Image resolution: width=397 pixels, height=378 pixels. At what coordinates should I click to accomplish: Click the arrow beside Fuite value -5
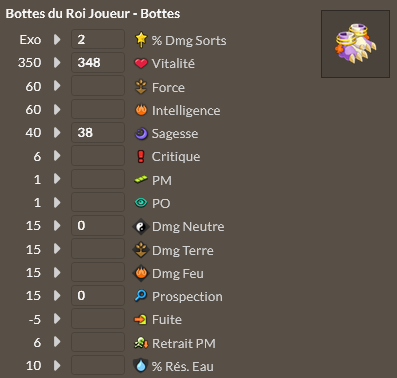[57, 319]
